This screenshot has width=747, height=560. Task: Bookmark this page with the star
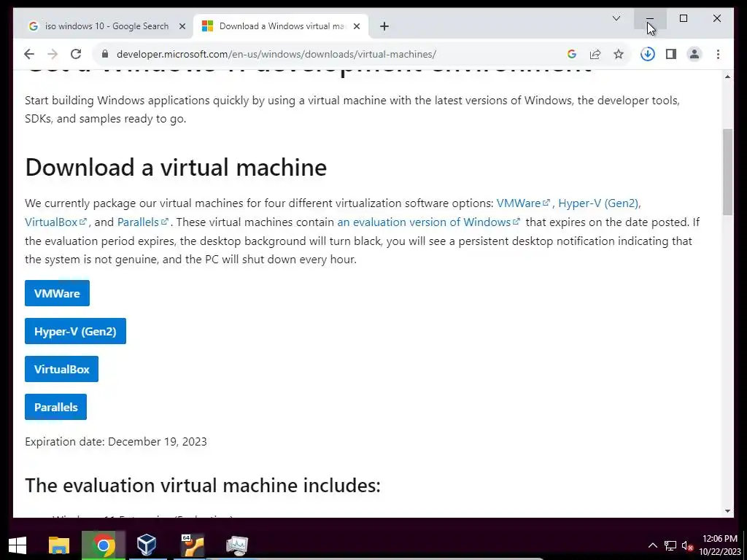619,54
